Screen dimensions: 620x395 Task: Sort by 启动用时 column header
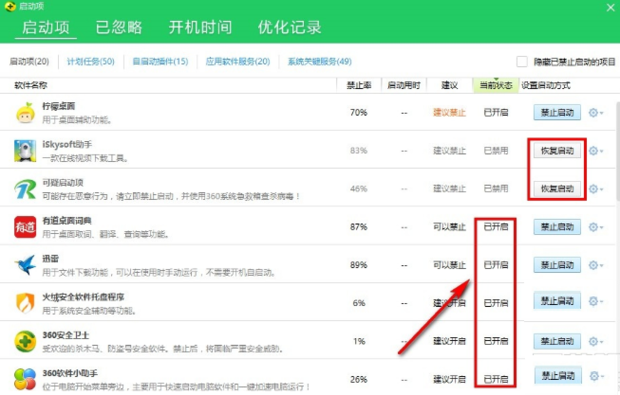[404, 85]
